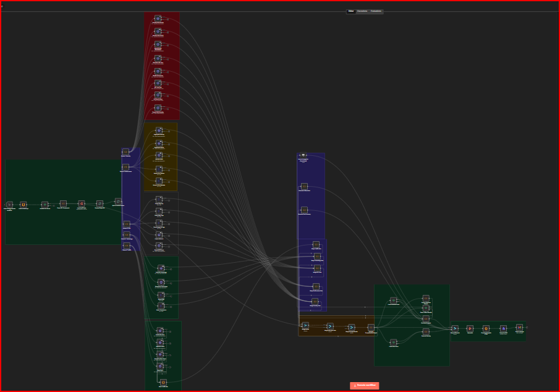560x392 pixels.
Task: Open the database icon node at the far-right output
Action: tap(503, 328)
